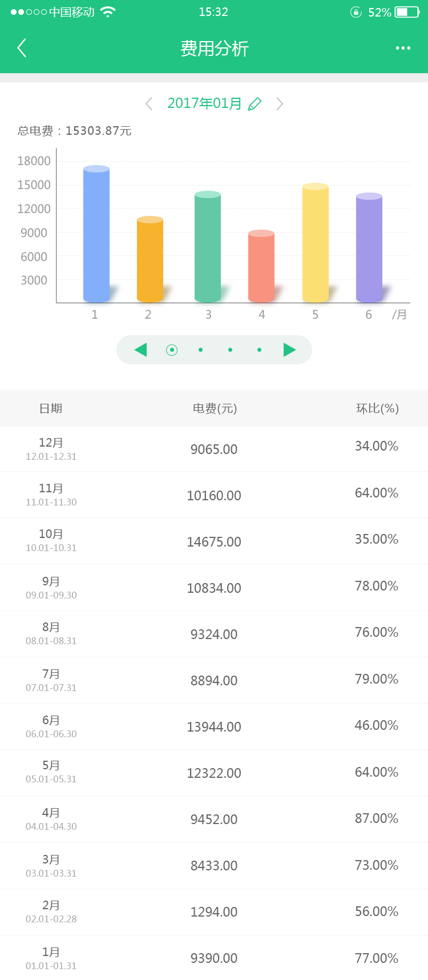Go to next month with right chevron
The height and width of the screenshot is (980, 428).
[279, 104]
